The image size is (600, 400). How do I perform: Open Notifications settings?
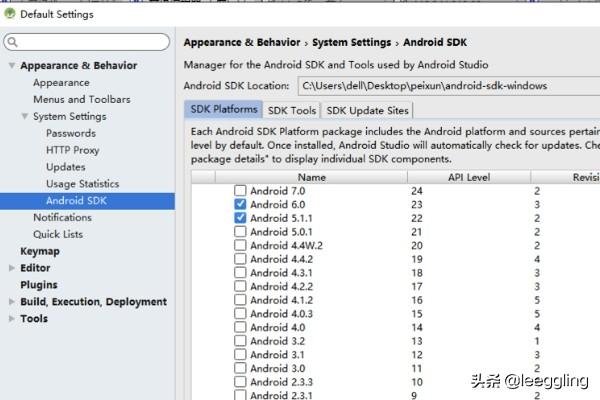point(62,217)
